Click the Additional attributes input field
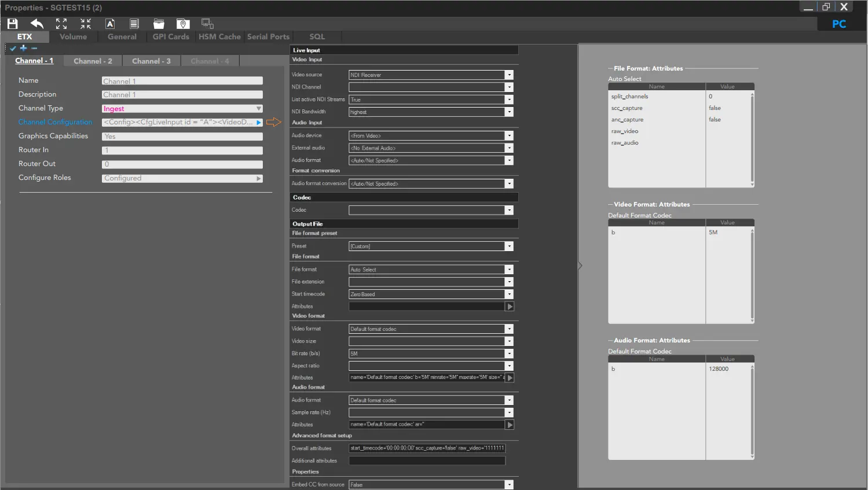The image size is (868, 490). click(427, 460)
